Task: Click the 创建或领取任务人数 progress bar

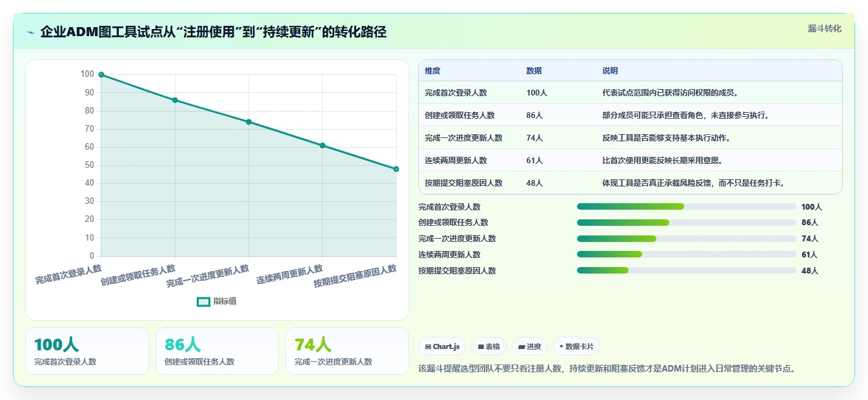Action: [687, 223]
